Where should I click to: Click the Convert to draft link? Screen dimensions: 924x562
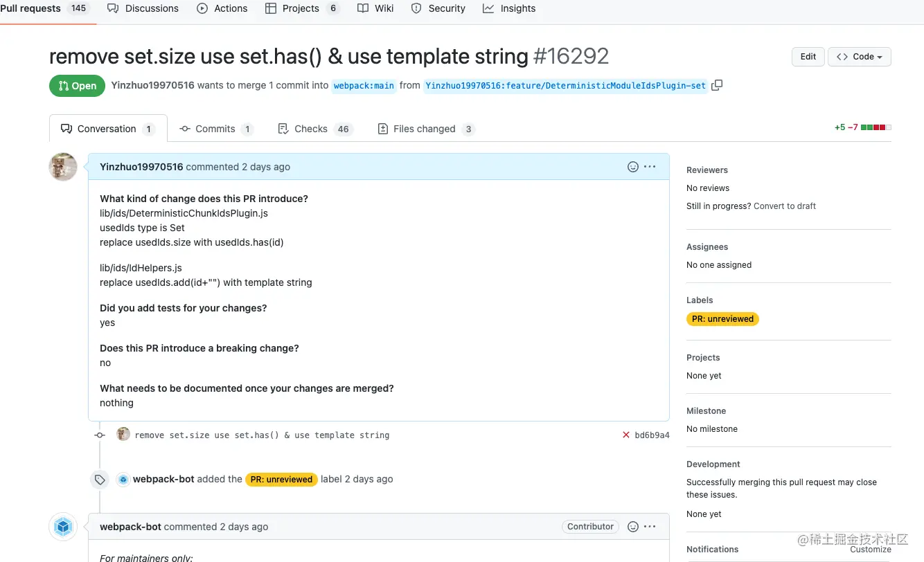(785, 206)
